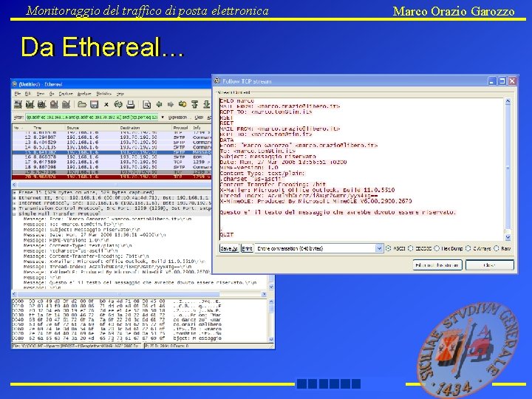
Task: Collapse the Simple Mail Transfer Protocol node
Action: coord(15,214)
